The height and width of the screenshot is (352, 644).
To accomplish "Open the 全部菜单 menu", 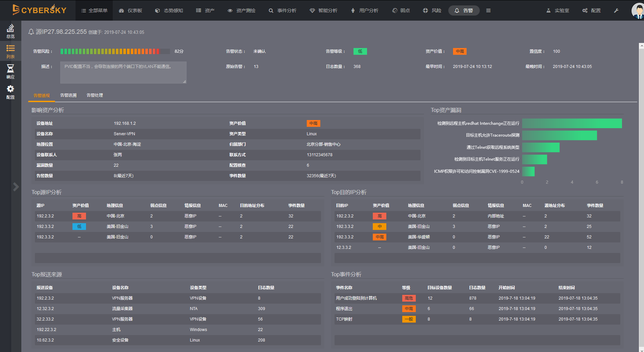I will tap(94, 10).
